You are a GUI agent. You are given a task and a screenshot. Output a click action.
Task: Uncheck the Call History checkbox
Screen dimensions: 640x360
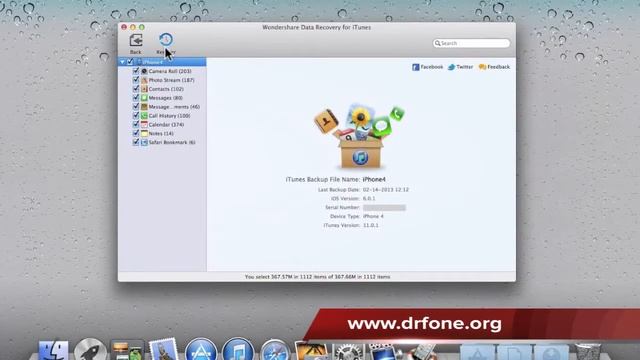(x=136, y=116)
